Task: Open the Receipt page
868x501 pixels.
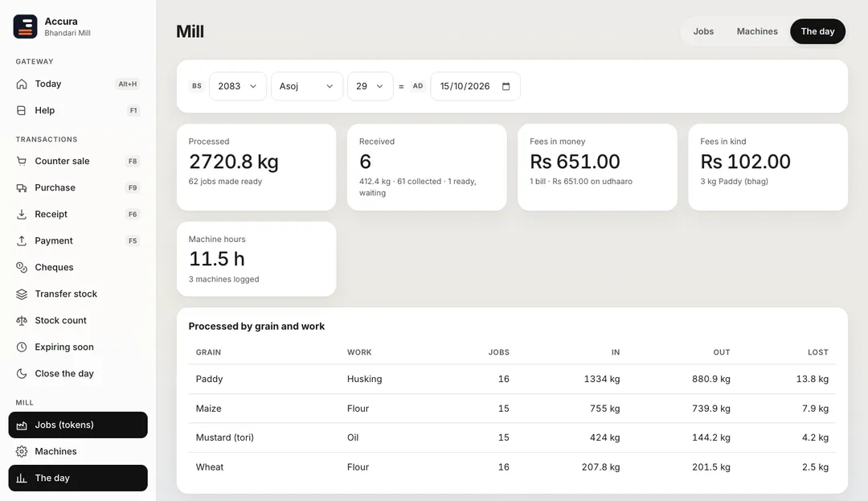Action: (x=78, y=214)
